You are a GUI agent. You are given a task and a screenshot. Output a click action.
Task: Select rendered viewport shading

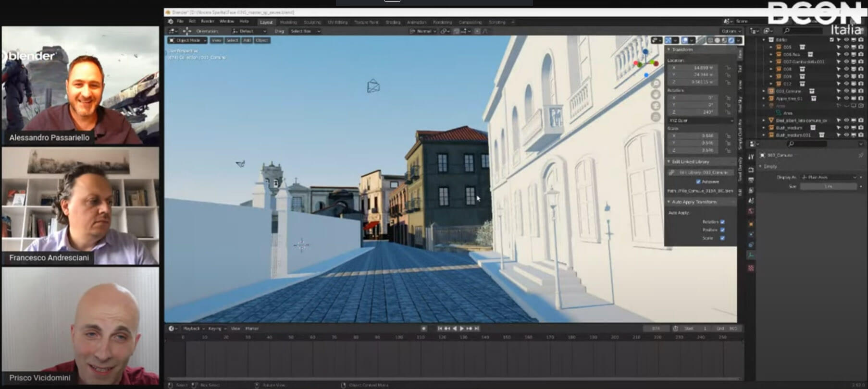pos(731,40)
